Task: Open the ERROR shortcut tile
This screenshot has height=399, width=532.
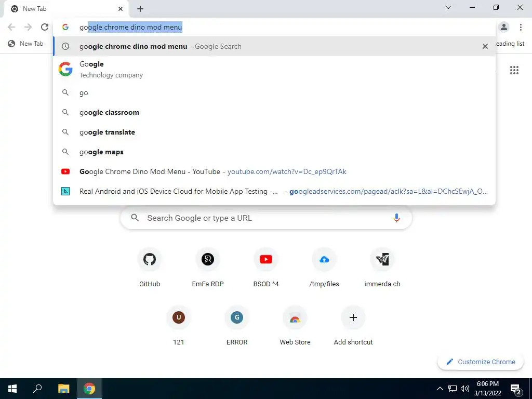Action: 237,326
